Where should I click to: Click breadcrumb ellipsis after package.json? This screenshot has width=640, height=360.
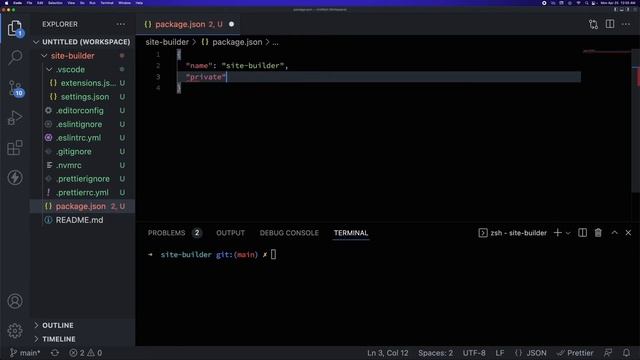(x=276, y=42)
